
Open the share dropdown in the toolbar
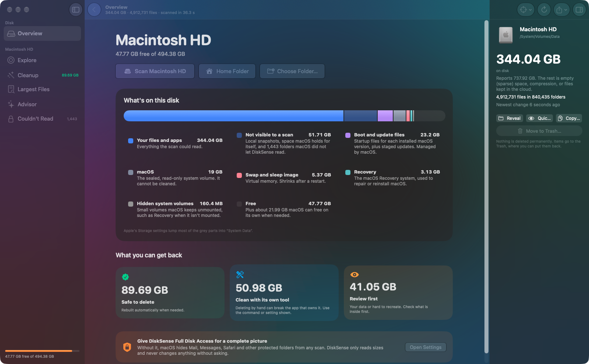561,10
